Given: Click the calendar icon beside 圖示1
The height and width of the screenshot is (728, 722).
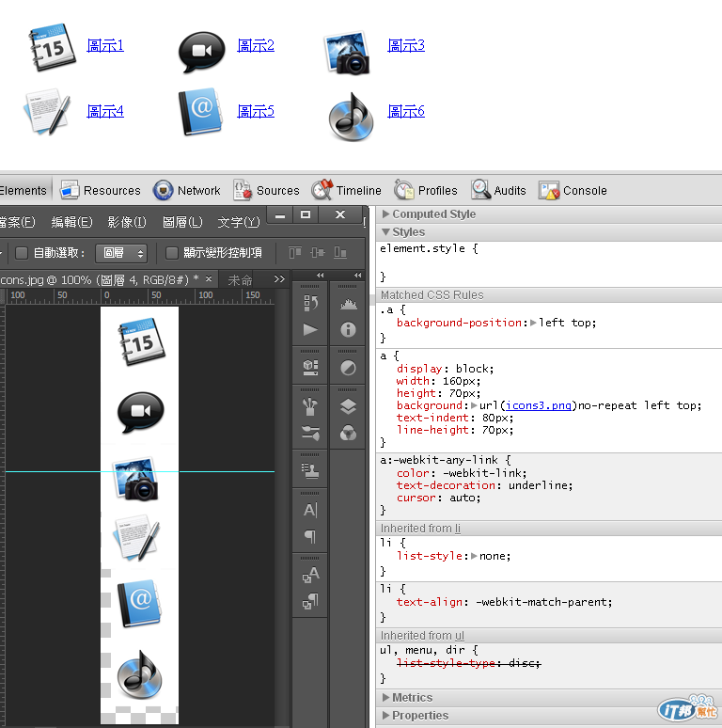Looking at the screenshot, I should 52,47.
